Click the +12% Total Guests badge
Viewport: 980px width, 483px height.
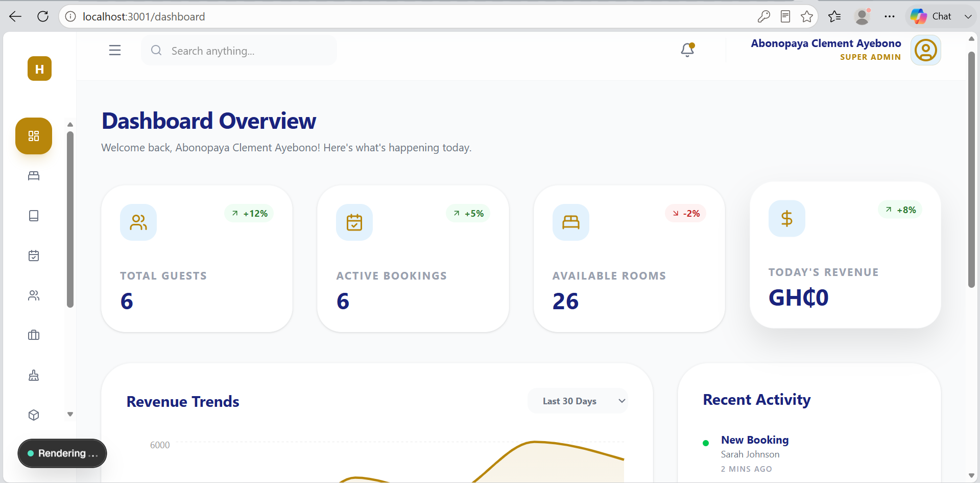click(x=249, y=214)
